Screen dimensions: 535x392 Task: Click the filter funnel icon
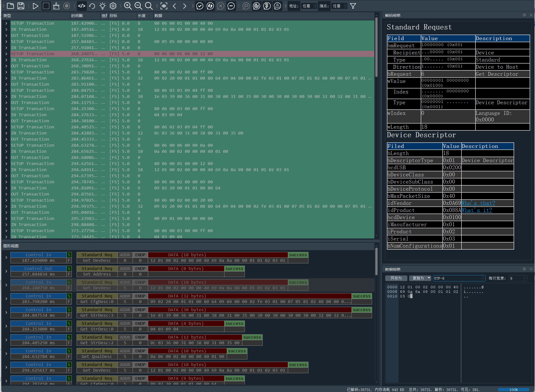pos(353,6)
